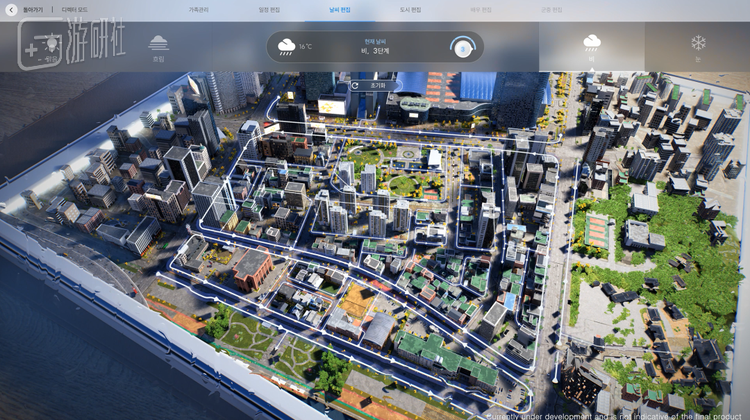Select the sunny weather icon under the watermark
Image resolution: width=750 pixels, height=420 pixels.
click(48, 46)
